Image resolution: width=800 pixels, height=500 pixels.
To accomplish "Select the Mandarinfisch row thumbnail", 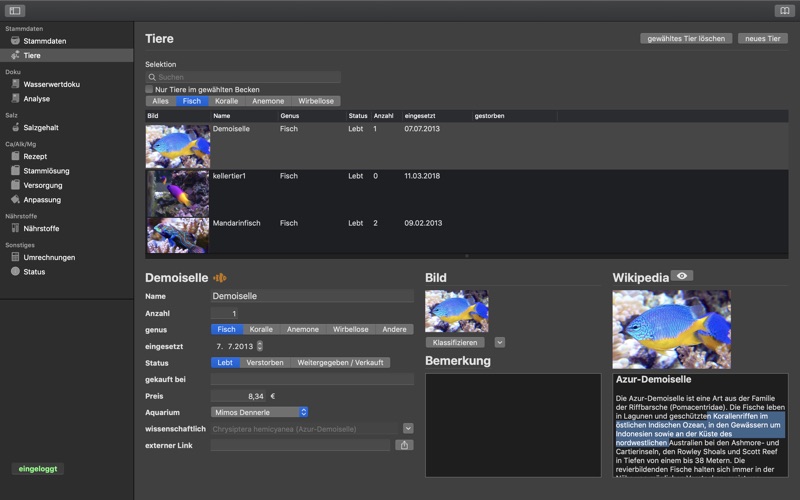I will (x=177, y=235).
